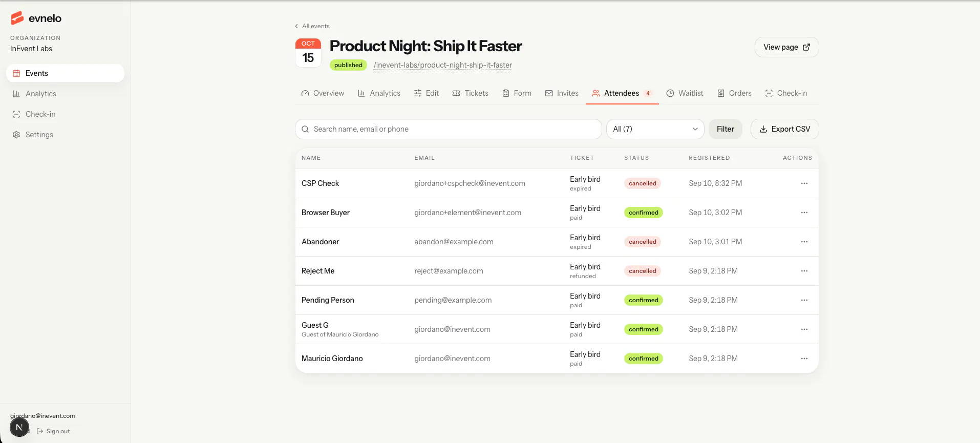The height and width of the screenshot is (443, 980).
Task: Open row actions for Abandoner
Action: click(x=804, y=242)
